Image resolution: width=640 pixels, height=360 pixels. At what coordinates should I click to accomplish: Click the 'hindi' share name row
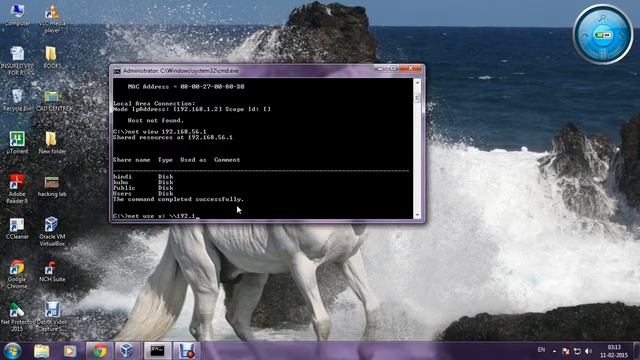143,177
